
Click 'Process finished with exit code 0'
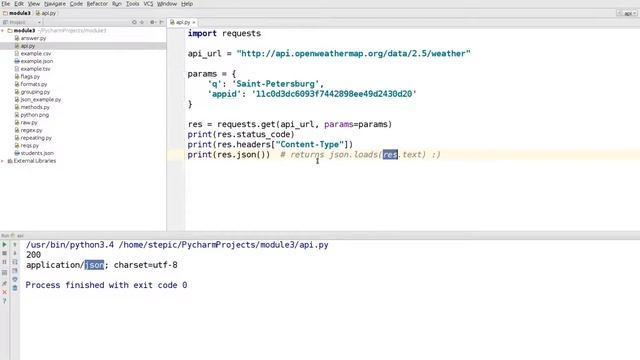click(106, 285)
